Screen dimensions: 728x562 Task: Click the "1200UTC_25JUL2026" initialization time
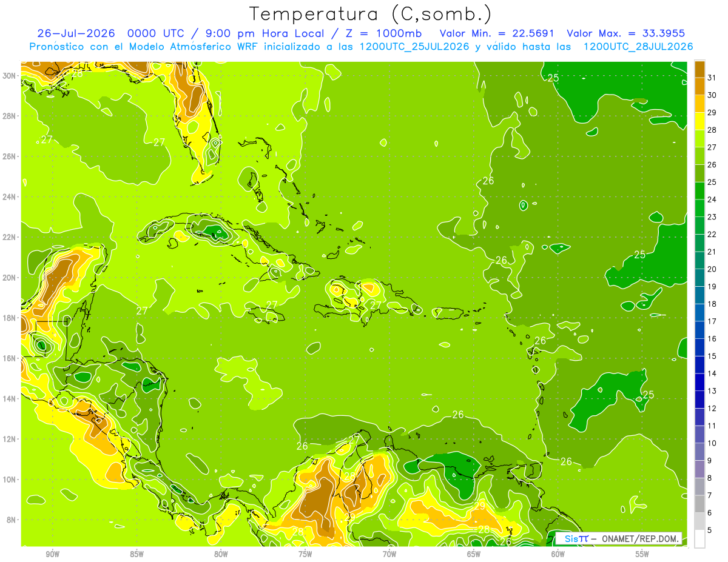pyautogui.click(x=414, y=47)
